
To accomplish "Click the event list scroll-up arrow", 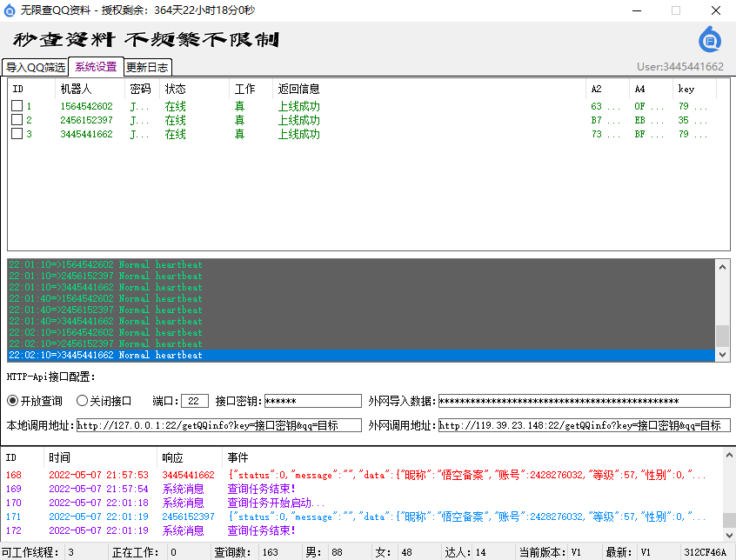I will click(729, 457).
